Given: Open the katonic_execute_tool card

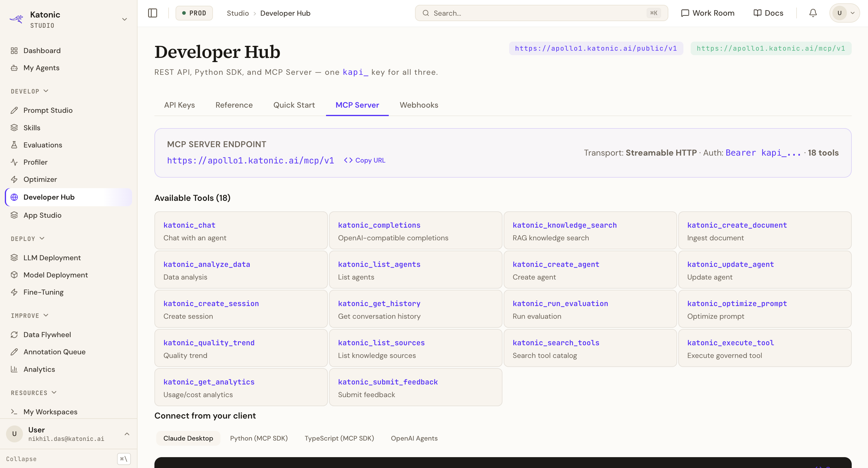Looking at the screenshot, I should click(x=765, y=348).
